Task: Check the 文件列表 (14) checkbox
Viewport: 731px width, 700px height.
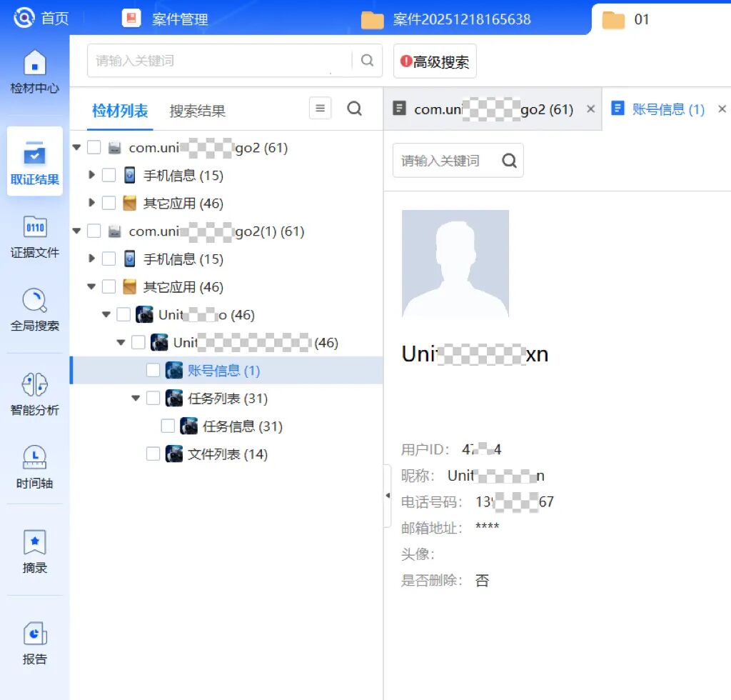Action: [x=153, y=454]
